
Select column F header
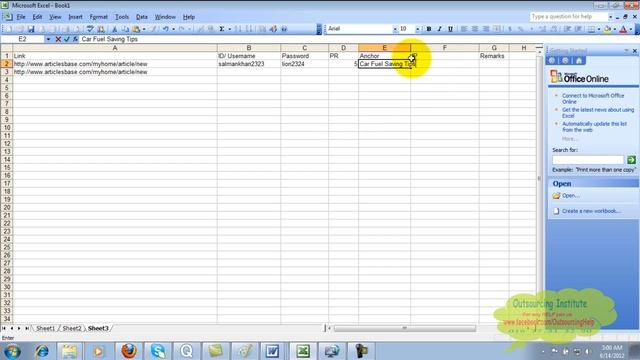click(444, 48)
